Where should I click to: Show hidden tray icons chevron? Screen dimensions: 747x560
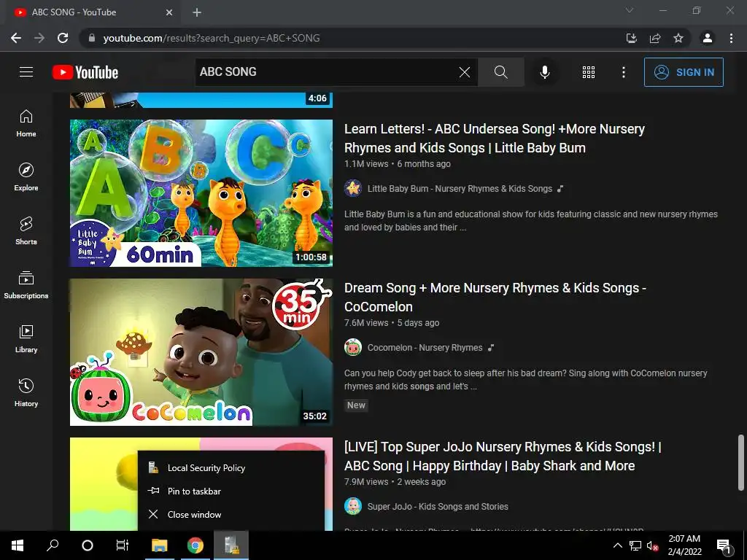[617, 545]
